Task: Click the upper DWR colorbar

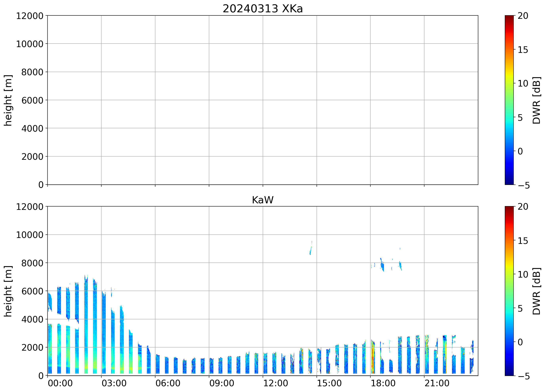Action: tap(509, 100)
